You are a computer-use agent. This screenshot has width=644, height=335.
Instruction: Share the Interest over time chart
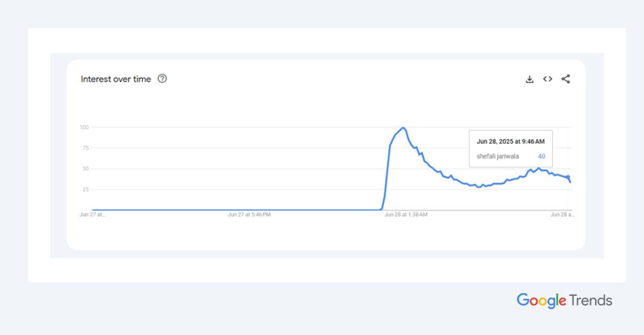point(566,79)
